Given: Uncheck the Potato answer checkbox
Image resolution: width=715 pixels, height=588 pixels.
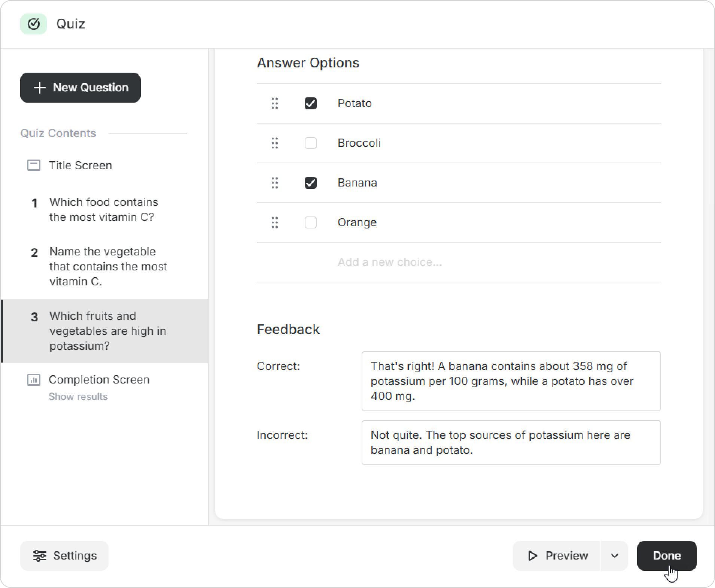Looking at the screenshot, I should 311,103.
